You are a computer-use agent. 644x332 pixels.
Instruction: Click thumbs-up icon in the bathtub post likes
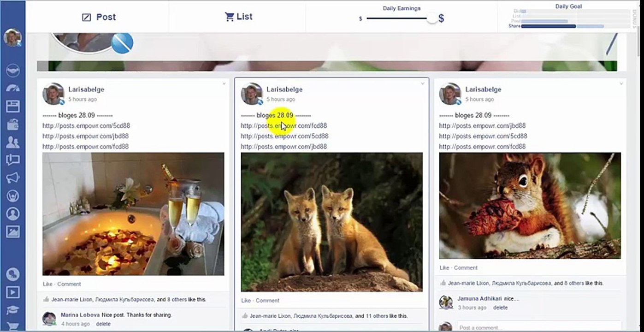46,299
